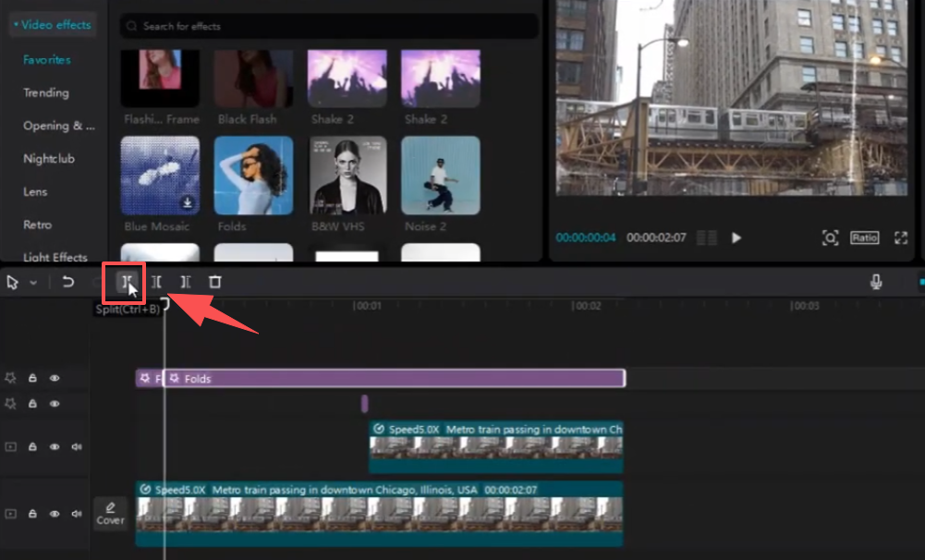Collapse the Video effects category list
The height and width of the screenshot is (560, 925).
pos(16,25)
